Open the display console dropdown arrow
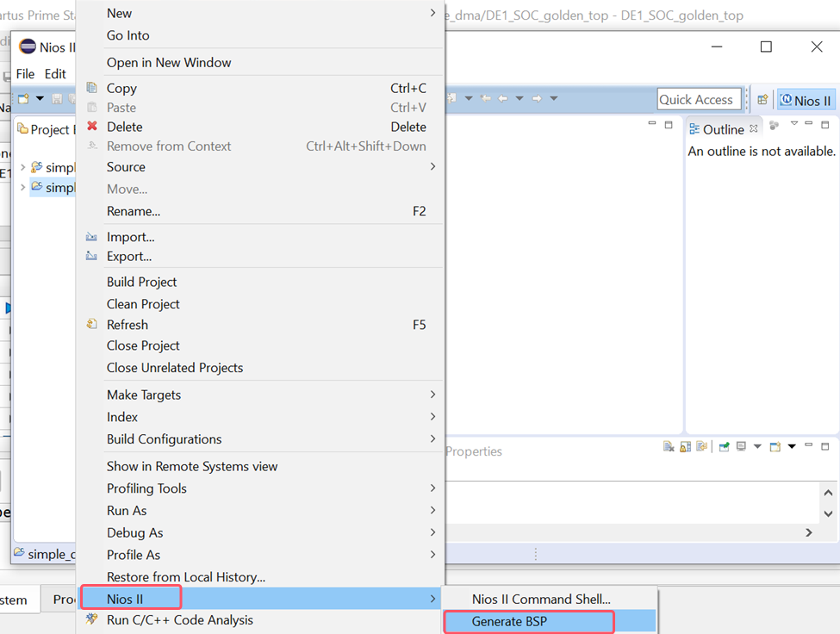Image resolution: width=840 pixels, height=634 pixels. click(x=757, y=446)
